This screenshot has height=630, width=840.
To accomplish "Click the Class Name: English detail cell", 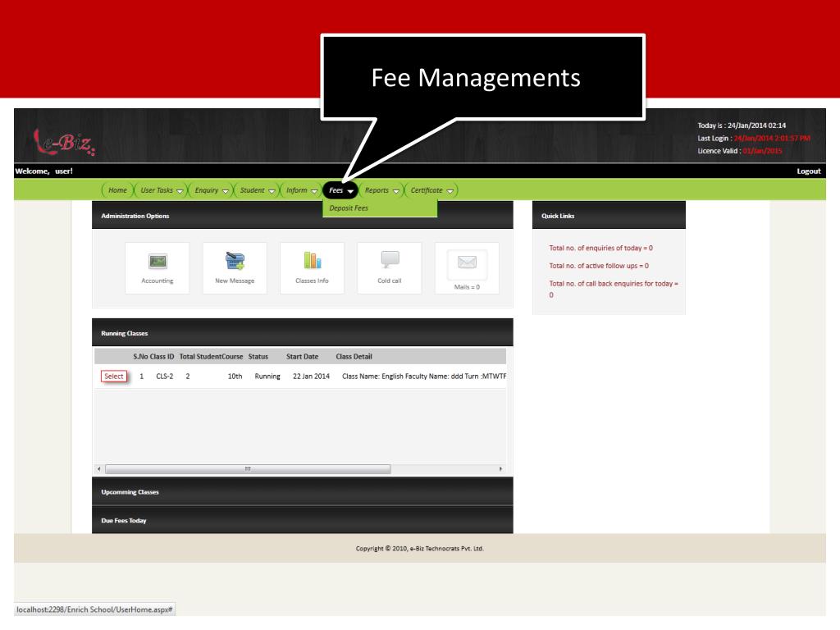I will coord(424,376).
